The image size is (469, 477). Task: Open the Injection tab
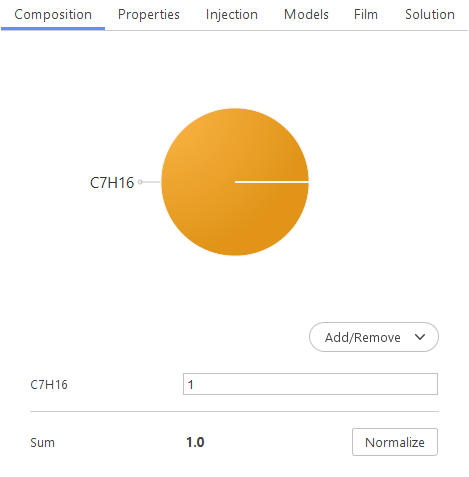232,15
